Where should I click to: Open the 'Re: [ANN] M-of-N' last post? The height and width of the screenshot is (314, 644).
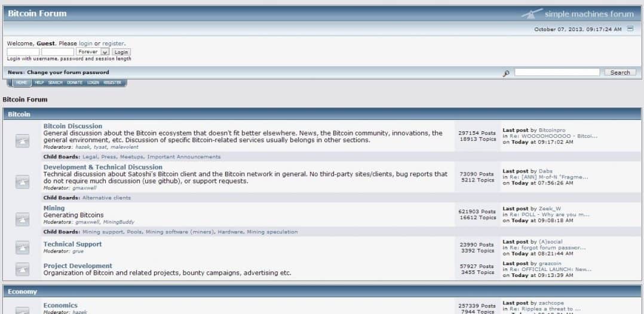(548, 177)
